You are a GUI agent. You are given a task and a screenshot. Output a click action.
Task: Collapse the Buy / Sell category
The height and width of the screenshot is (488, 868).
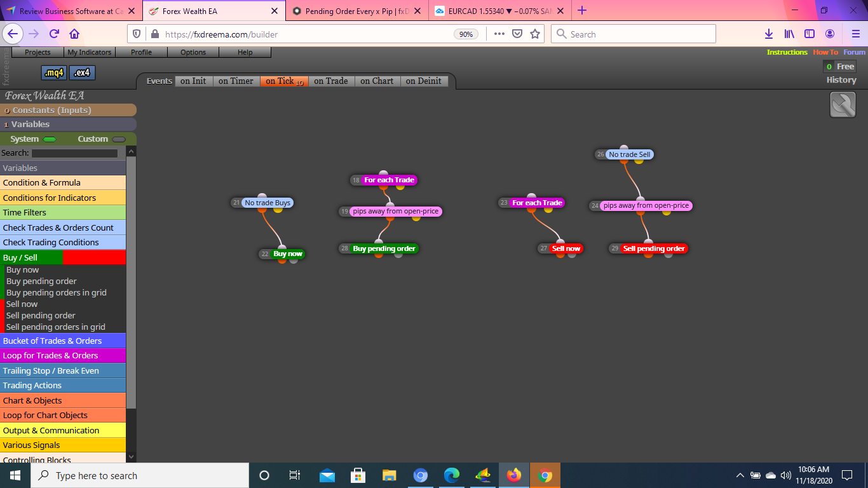click(63, 257)
